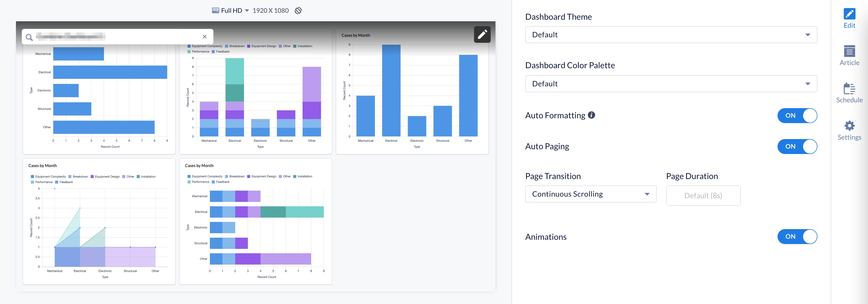Screen dimensions: 868x304
Task: Open the Schedule sidebar icon
Action: pyautogui.click(x=849, y=89)
